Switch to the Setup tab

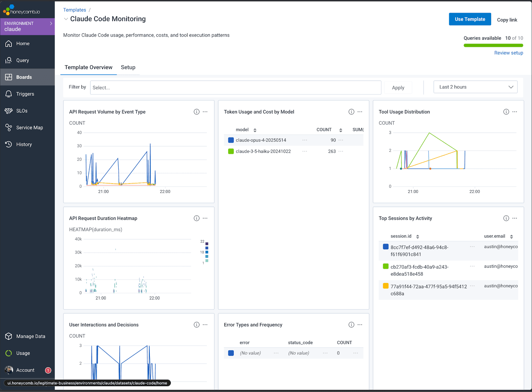(128, 67)
